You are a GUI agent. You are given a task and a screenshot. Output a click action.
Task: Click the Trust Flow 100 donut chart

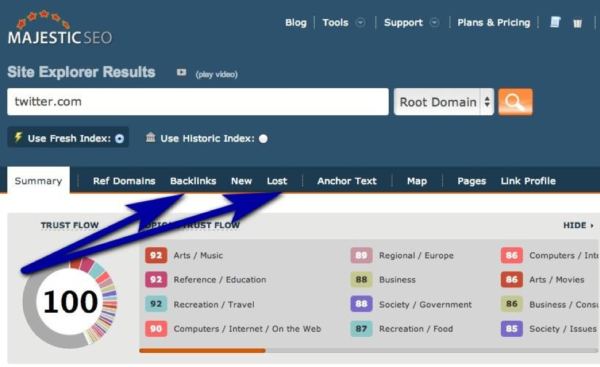(x=70, y=302)
